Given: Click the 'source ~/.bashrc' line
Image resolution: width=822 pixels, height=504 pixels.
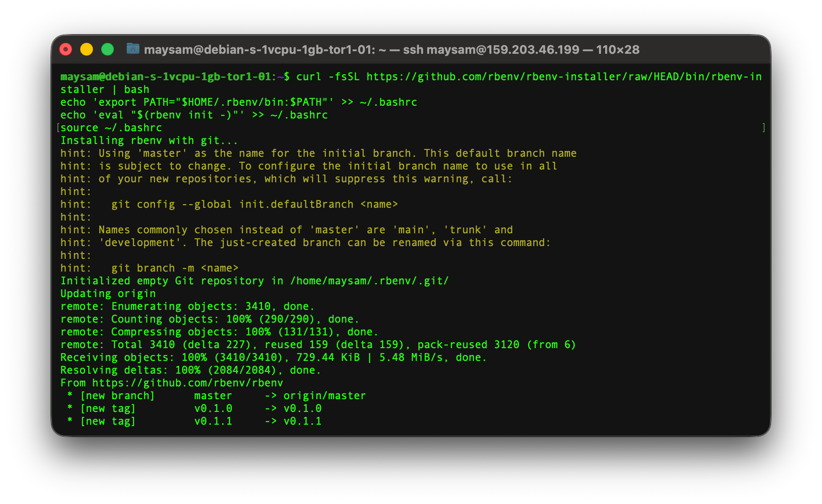Looking at the screenshot, I should coord(111,128).
